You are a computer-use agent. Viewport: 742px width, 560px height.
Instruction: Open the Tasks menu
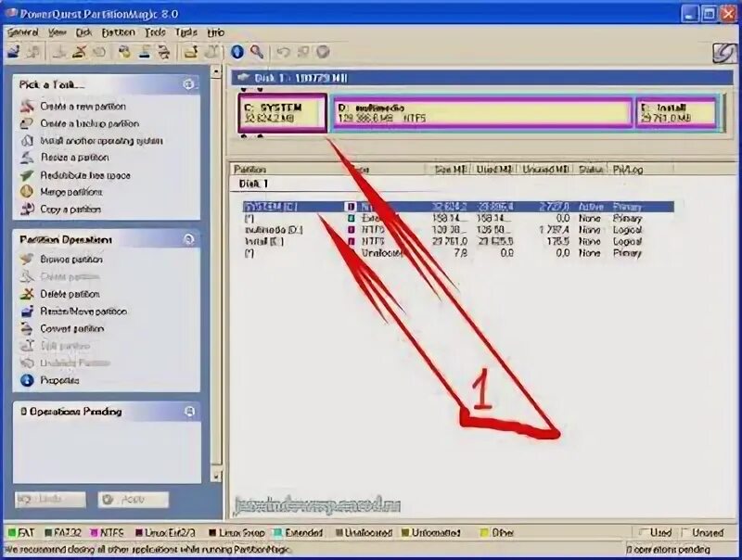pos(186,32)
